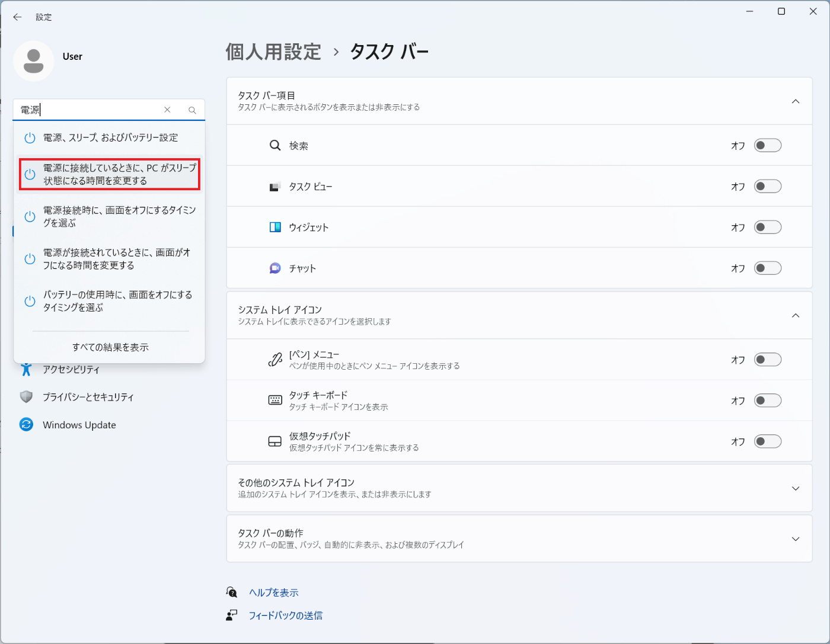
Task: Open the ヘルプを表示 link
Action: (274, 592)
